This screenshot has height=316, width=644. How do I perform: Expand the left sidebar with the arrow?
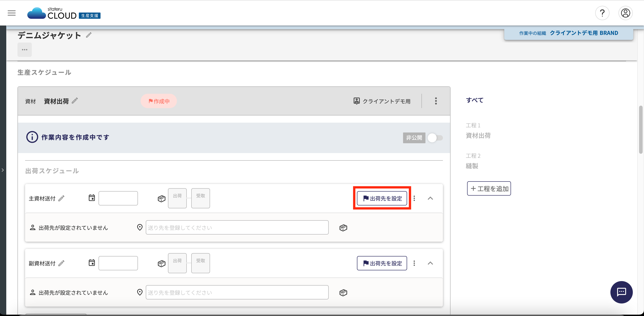(x=3, y=170)
